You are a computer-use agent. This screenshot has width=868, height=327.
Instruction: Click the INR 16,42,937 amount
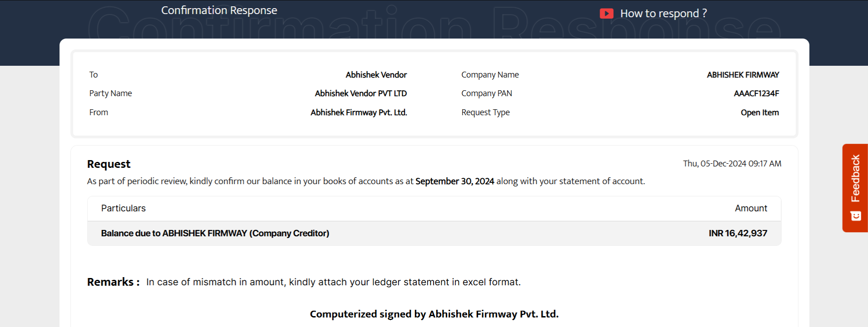[738, 233]
